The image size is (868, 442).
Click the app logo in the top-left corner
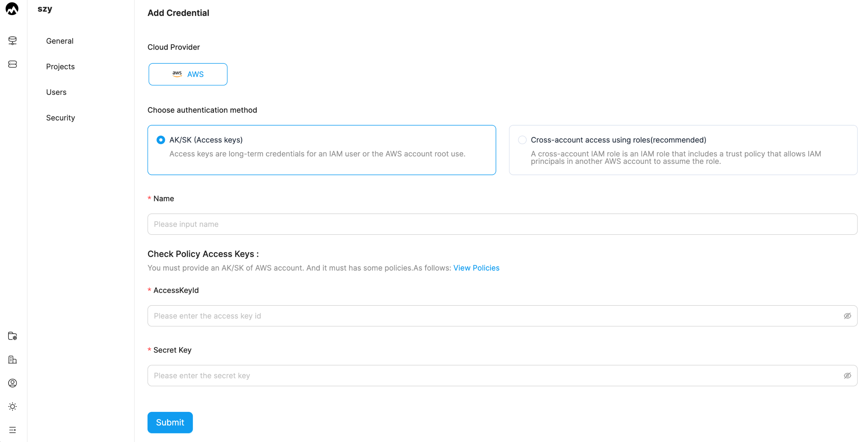[x=12, y=9]
